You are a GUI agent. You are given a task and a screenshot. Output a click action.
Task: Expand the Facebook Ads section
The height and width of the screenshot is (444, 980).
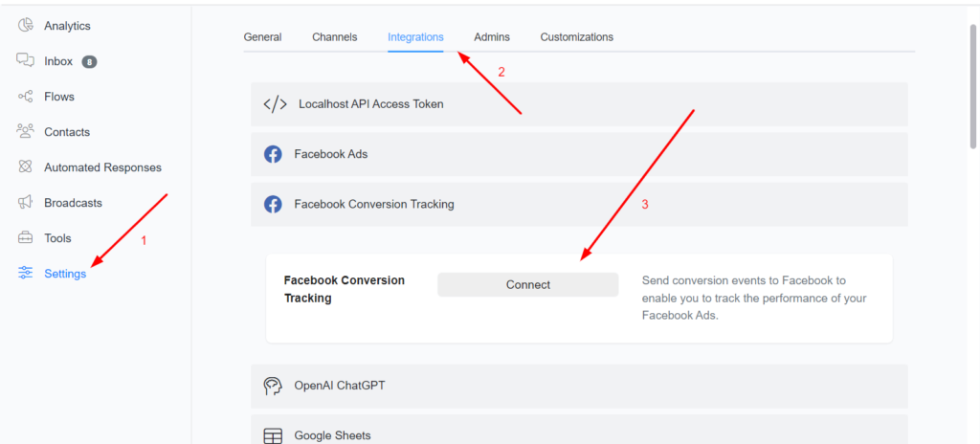pyautogui.click(x=578, y=154)
